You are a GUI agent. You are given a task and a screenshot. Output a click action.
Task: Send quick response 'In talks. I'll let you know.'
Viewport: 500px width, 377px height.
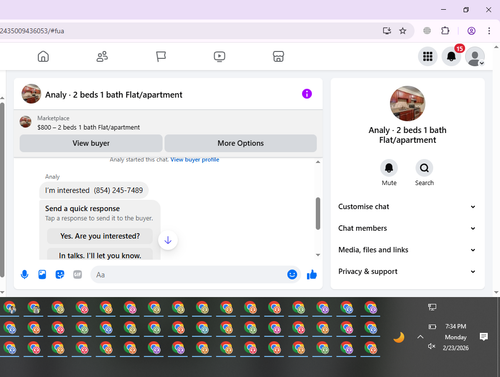pyautogui.click(x=100, y=255)
